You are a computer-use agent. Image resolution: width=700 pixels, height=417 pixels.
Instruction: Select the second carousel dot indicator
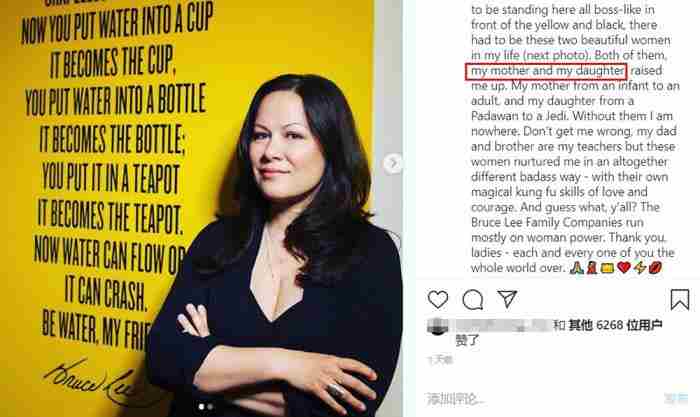[x=210, y=407]
